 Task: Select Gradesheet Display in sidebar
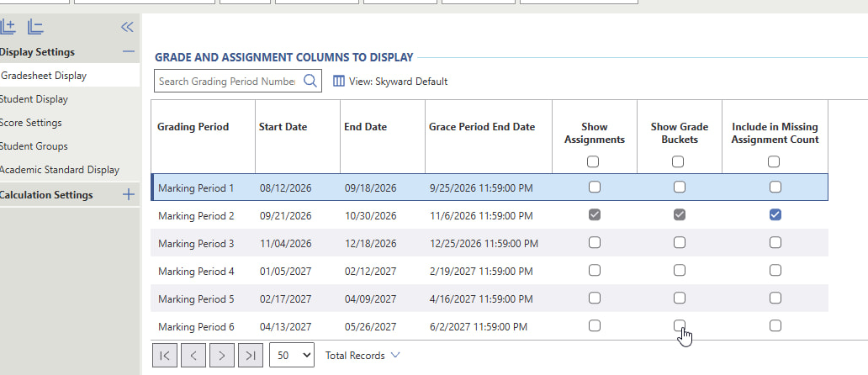(x=70, y=76)
